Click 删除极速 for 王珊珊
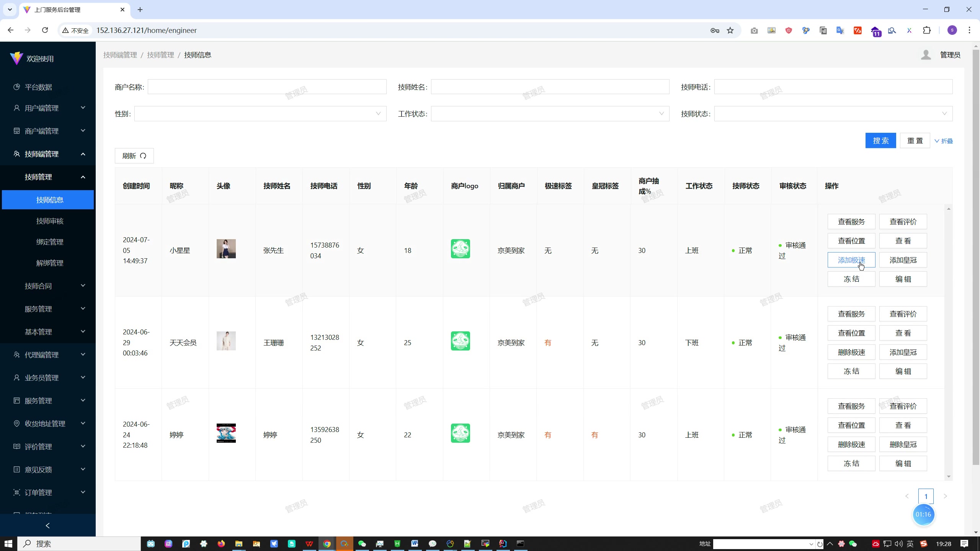This screenshot has width=980, height=551. pyautogui.click(x=851, y=352)
